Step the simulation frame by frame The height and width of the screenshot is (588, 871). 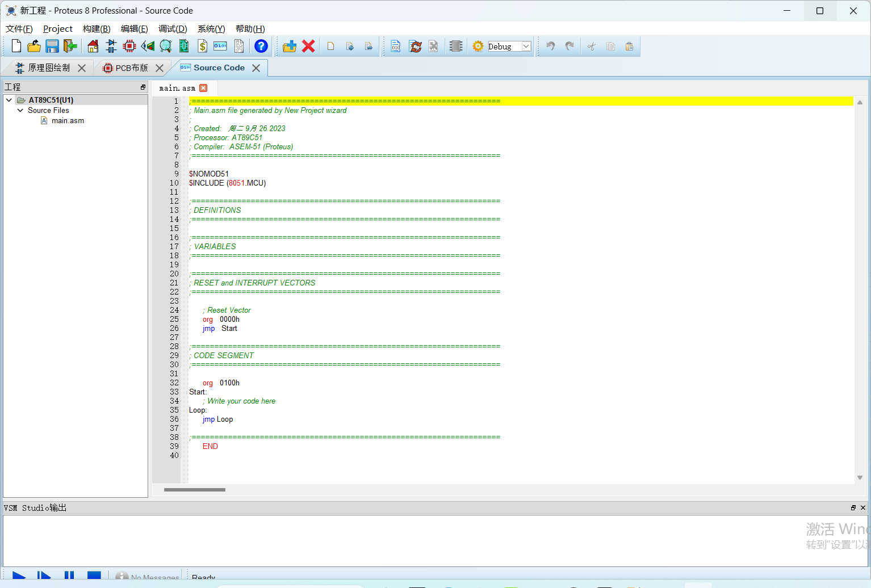(x=44, y=577)
